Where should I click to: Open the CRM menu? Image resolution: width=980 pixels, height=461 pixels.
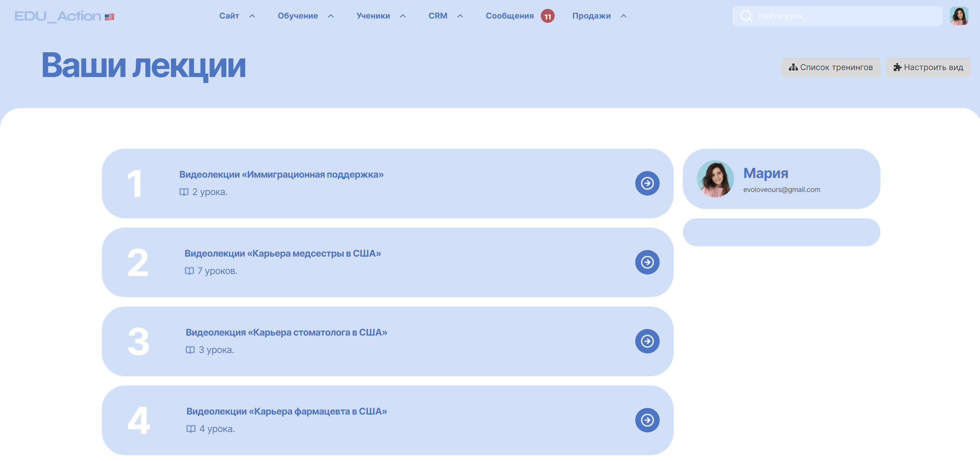(x=438, y=16)
